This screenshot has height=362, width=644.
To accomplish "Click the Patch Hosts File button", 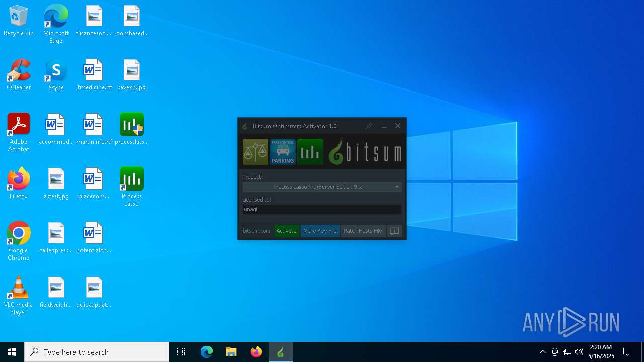I will [363, 231].
